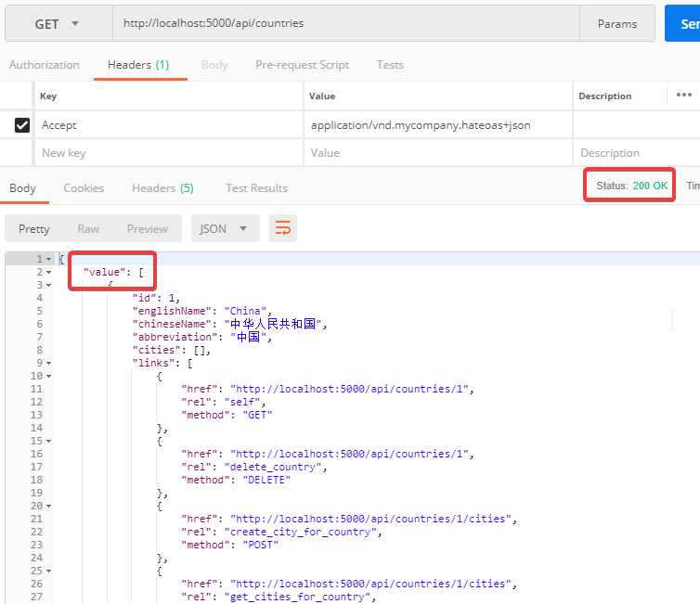Click the Params button
700x604 pixels.
click(616, 24)
